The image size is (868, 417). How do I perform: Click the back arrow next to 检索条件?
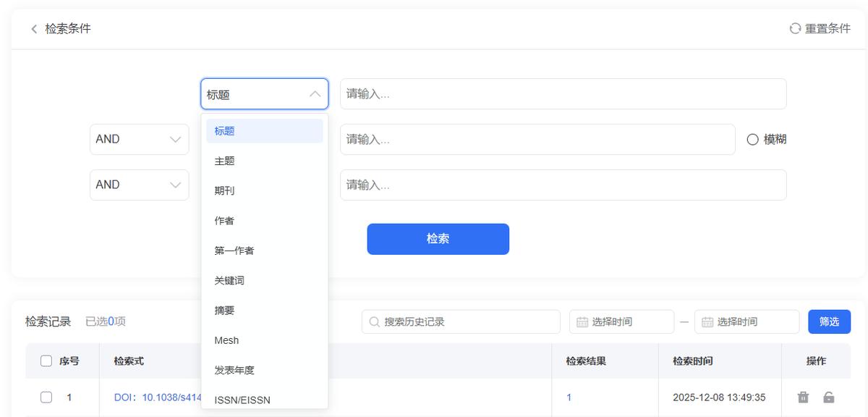tap(33, 29)
